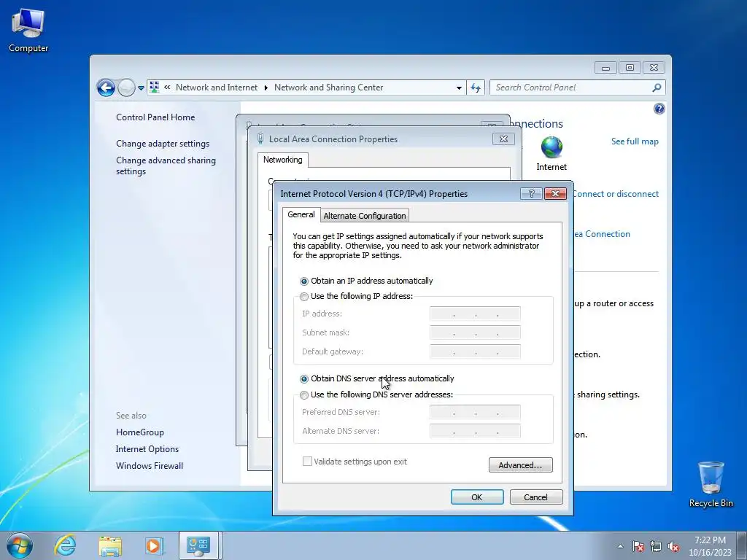Click the Network and Sharing Center breadcrumb

point(329,87)
